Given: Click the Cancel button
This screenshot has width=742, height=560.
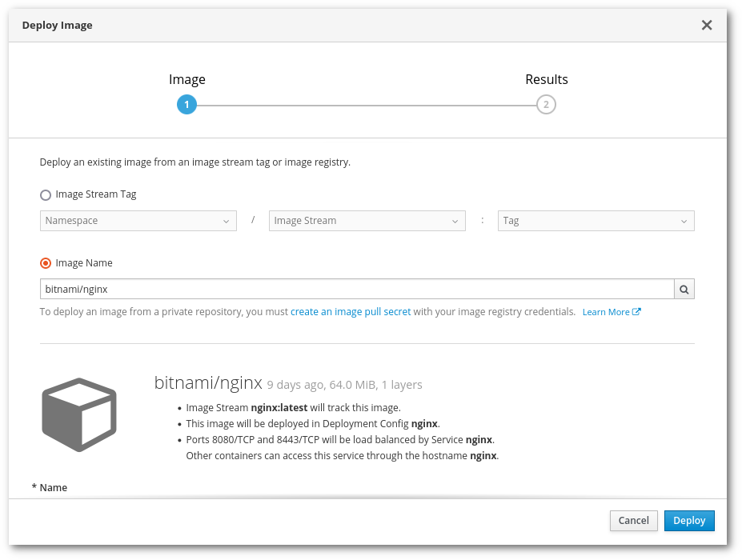Looking at the screenshot, I should (634, 521).
